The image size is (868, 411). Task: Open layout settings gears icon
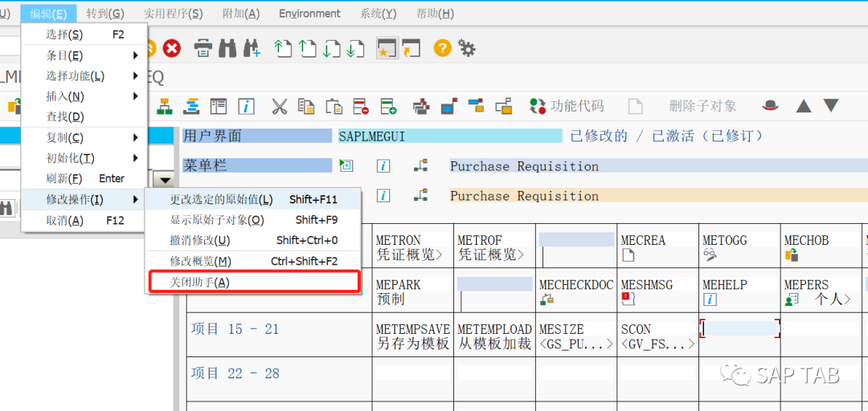(x=468, y=49)
